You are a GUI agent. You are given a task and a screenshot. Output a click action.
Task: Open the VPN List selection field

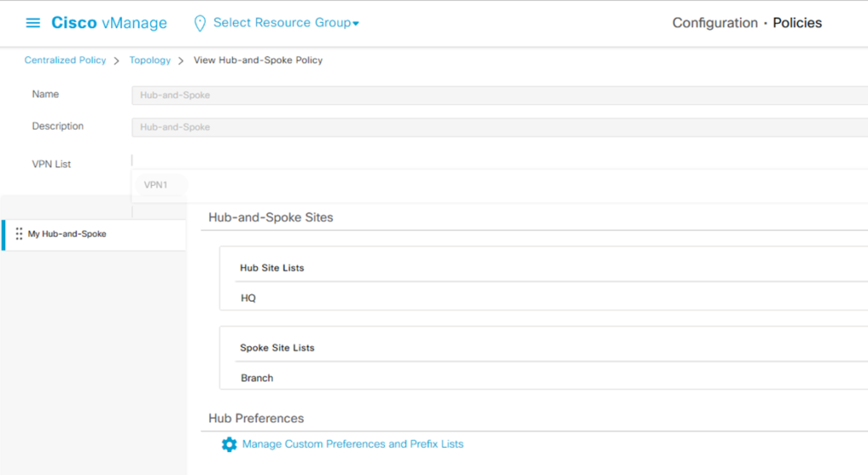(499, 160)
